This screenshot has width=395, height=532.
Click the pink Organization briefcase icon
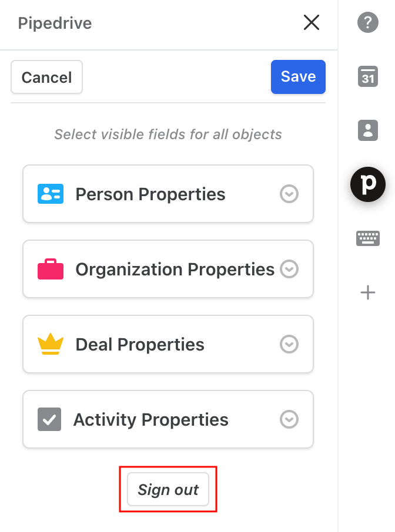(x=51, y=269)
